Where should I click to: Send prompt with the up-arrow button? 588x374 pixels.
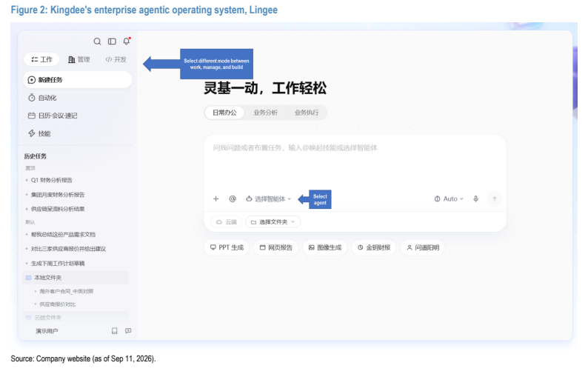click(x=494, y=198)
